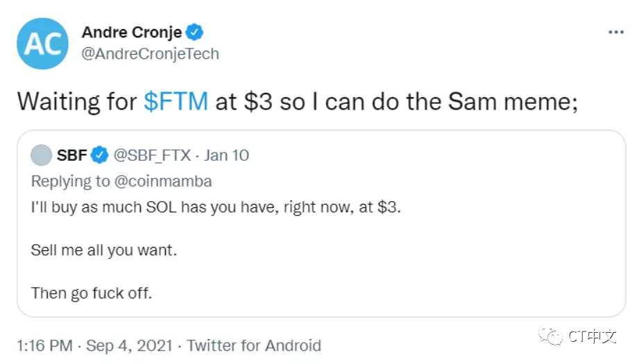Image resolution: width=637 pixels, height=364 pixels.
Task: Open the Twitter for Android source link
Action: pyautogui.click(x=254, y=345)
